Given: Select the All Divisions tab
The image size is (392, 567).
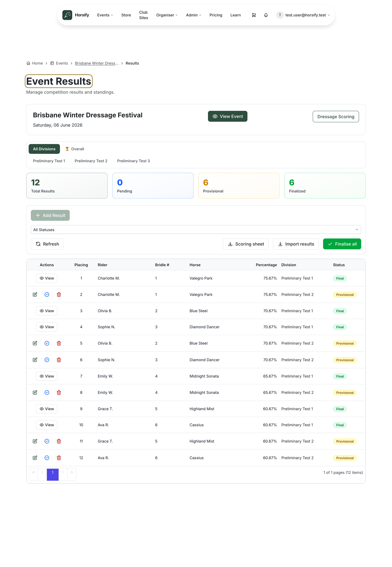Looking at the screenshot, I should [x=44, y=149].
